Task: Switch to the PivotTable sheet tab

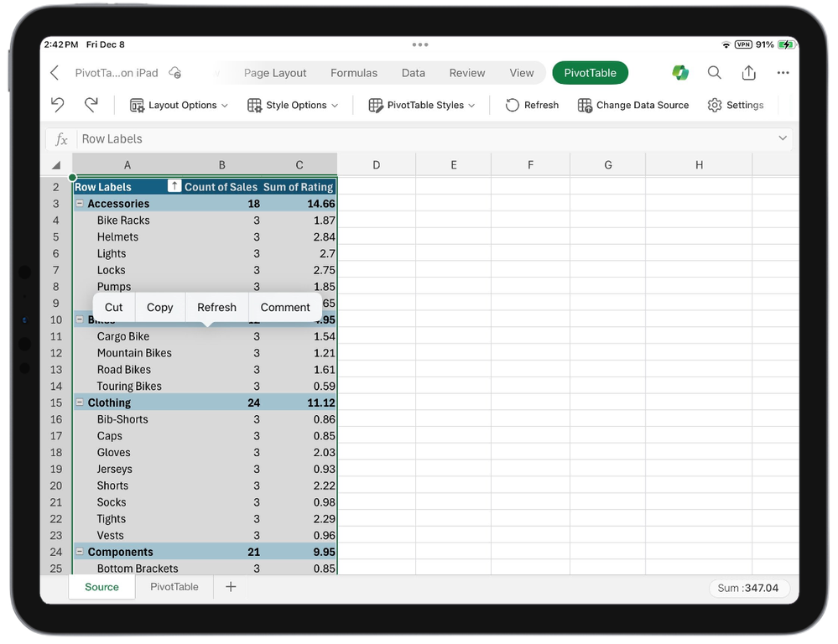Action: [x=174, y=587]
